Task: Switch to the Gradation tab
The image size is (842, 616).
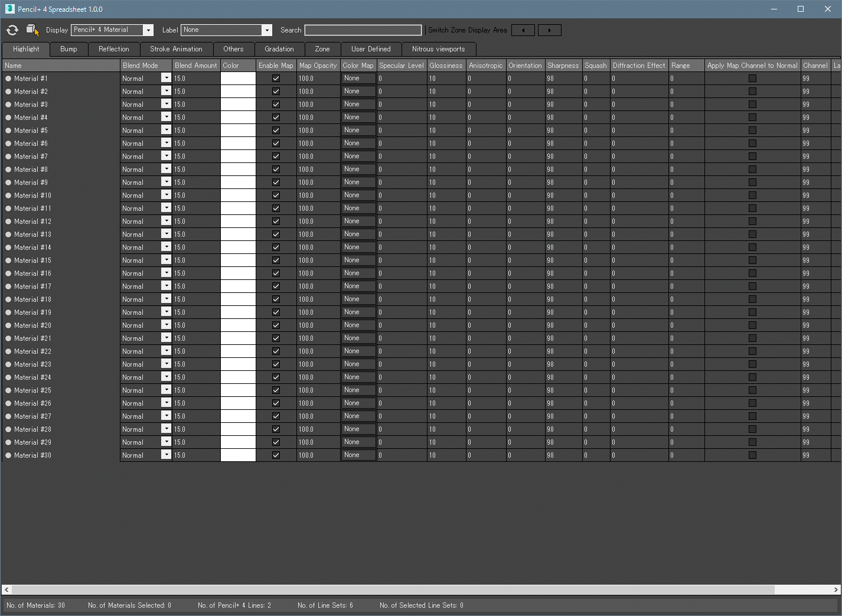Action: [x=279, y=49]
